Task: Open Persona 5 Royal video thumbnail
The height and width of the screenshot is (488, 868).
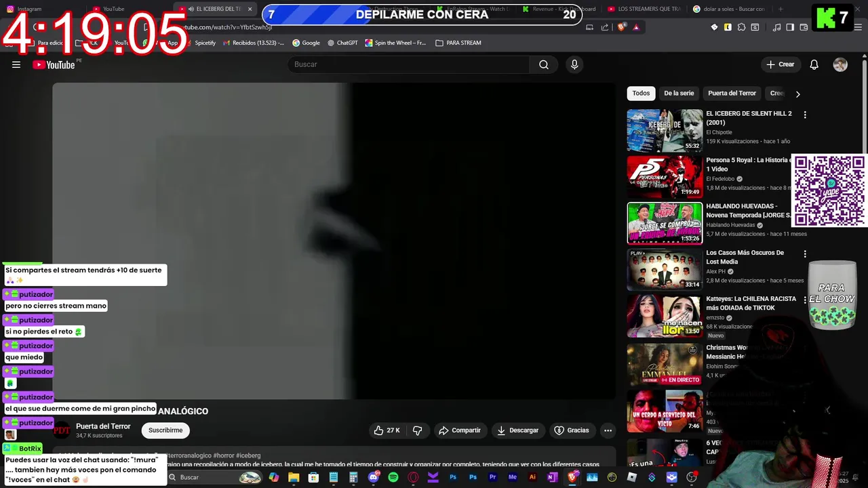Action: 665,177
